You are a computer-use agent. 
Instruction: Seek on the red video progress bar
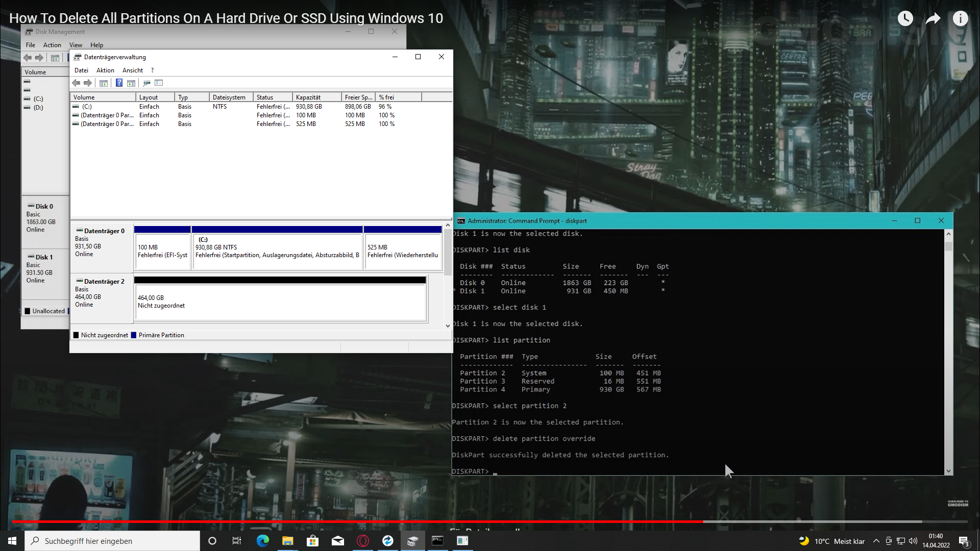357,521
